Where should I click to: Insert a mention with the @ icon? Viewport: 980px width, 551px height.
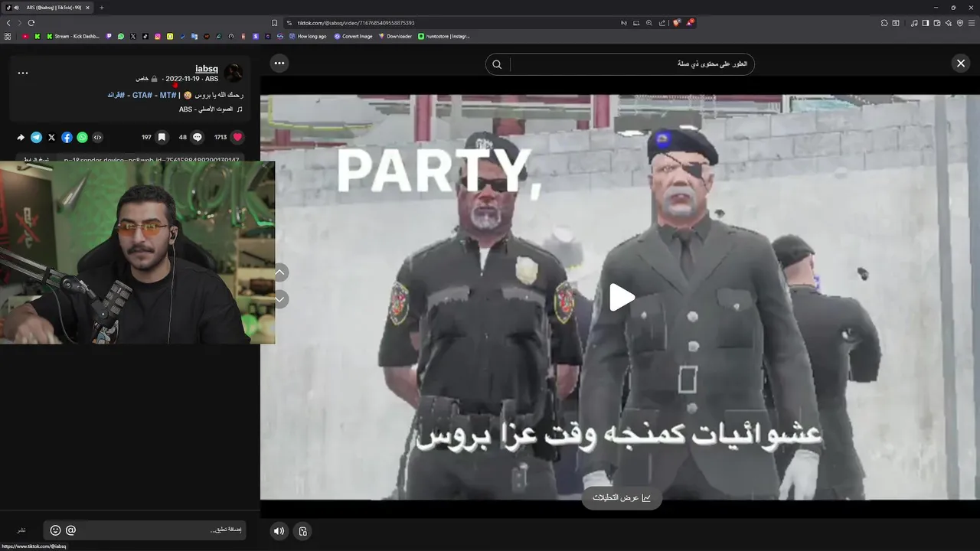point(70,530)
